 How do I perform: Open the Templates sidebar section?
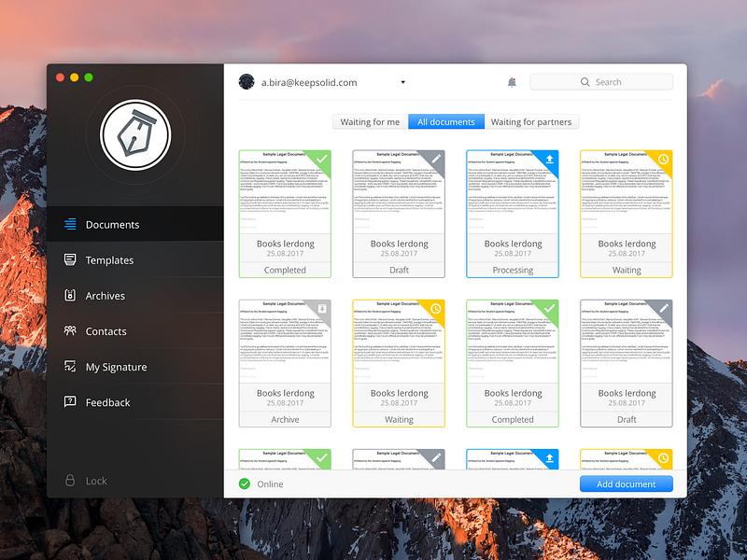(135, 260)
